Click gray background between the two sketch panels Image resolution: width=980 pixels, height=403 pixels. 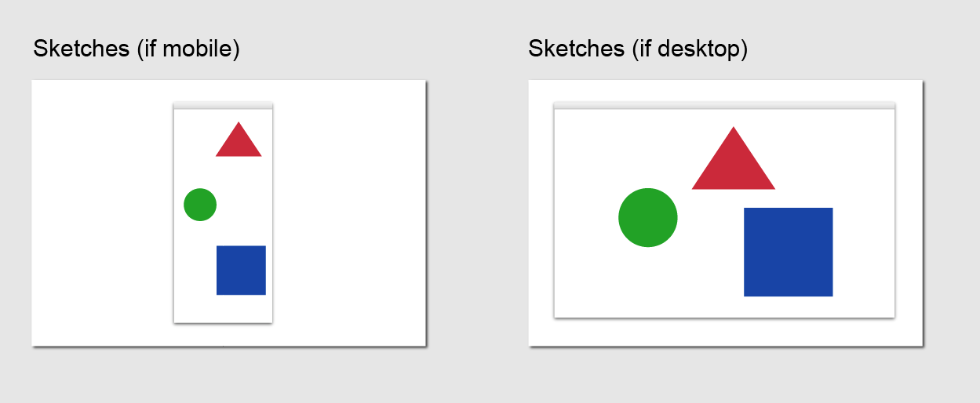[477, 212]
